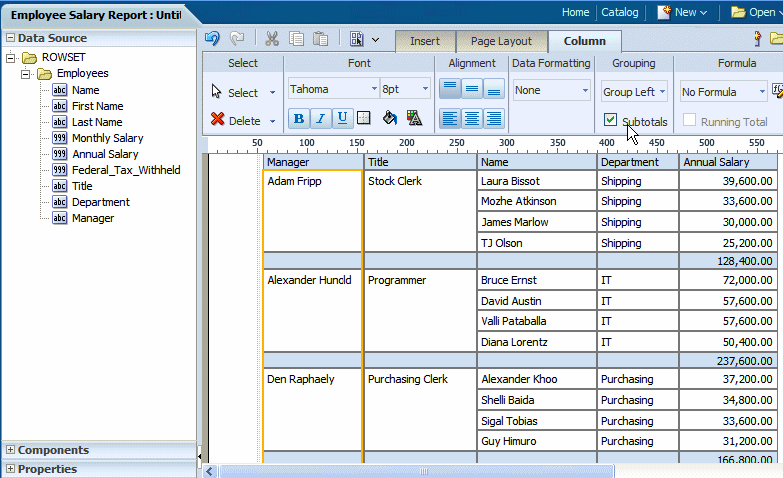This screenshot has width=783, height=478.
Task: Select the Column tab
Action: (585, 41)
